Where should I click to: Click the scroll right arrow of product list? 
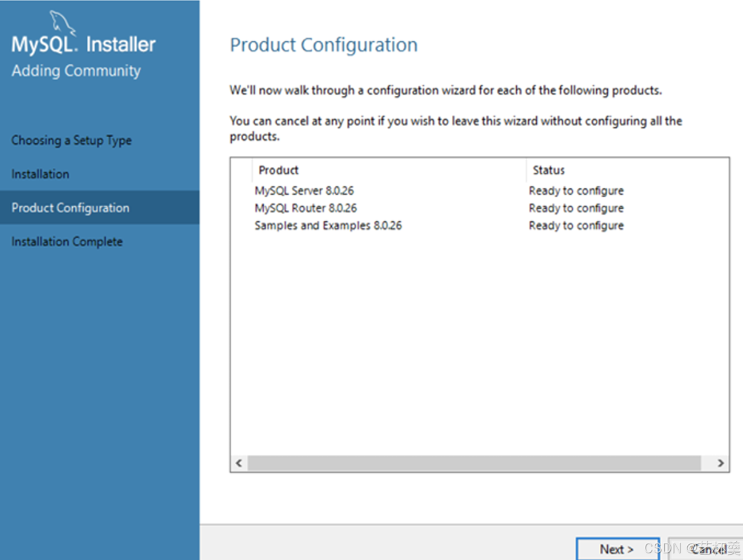[x=721, y=463]
